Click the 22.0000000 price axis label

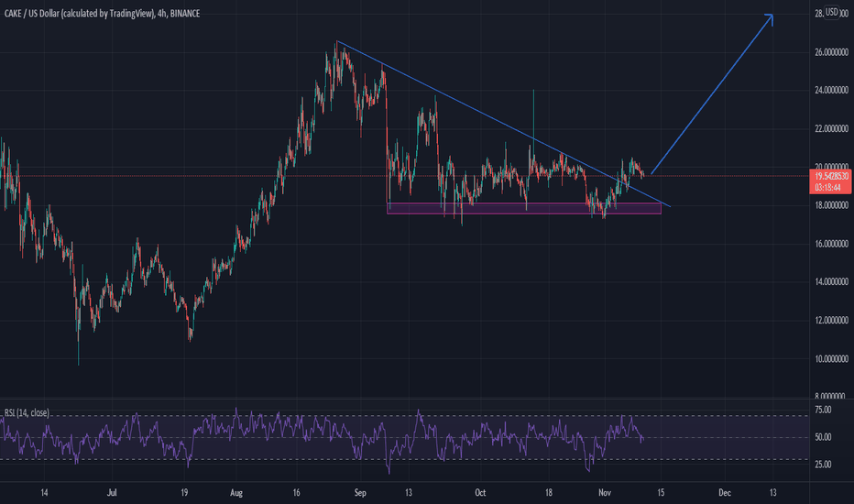[x=831, y=128]
